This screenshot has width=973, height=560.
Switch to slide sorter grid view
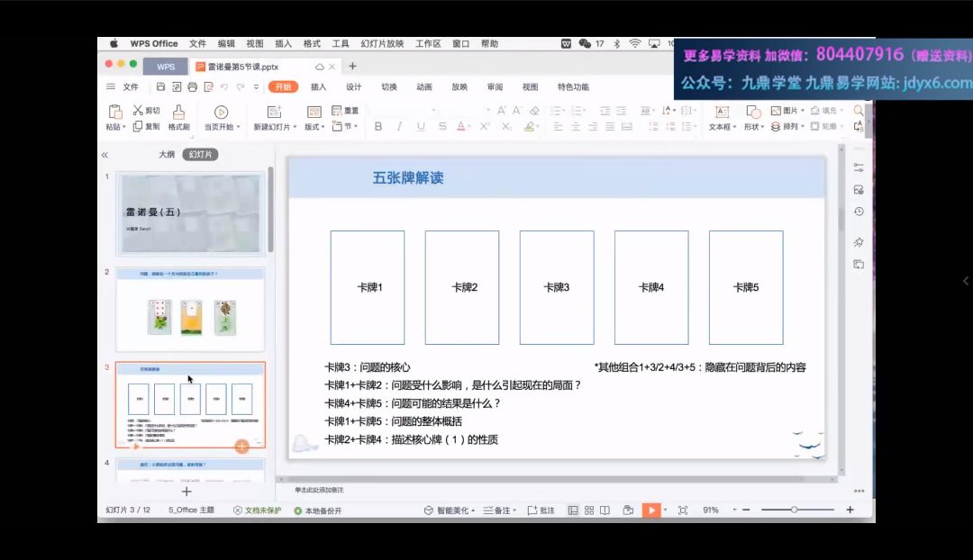coord(589,510)
